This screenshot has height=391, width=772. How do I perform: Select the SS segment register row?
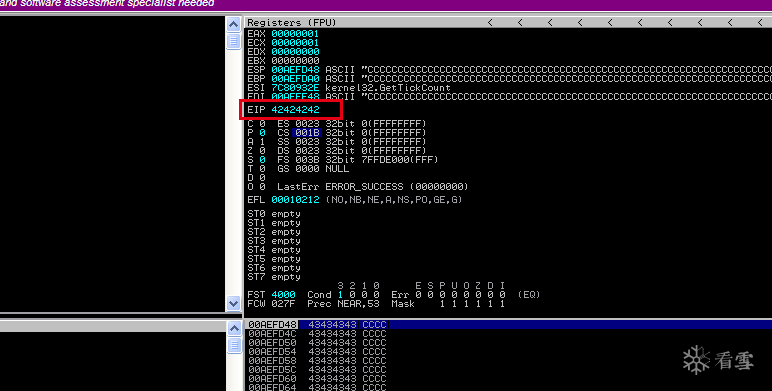click(352, 142)
